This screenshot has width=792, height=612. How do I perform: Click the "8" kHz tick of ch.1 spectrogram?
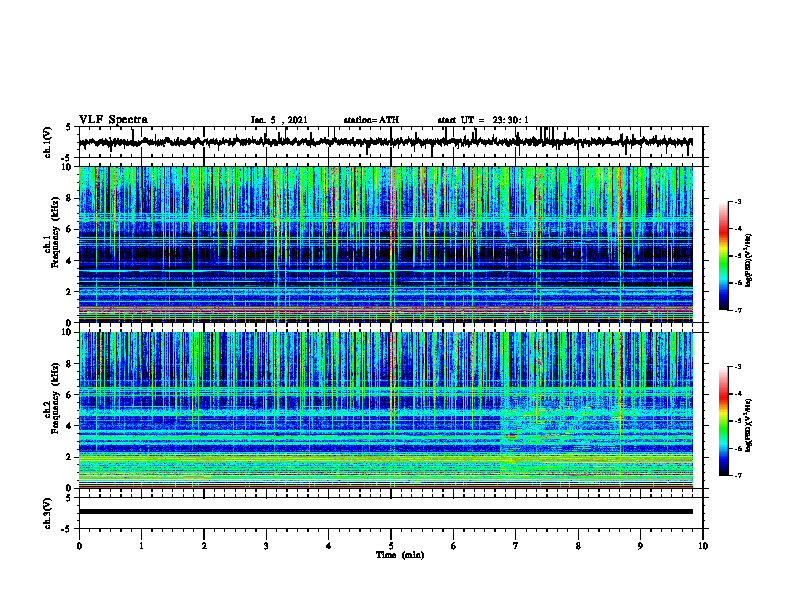pyautogui.click(x=70, y=198)
